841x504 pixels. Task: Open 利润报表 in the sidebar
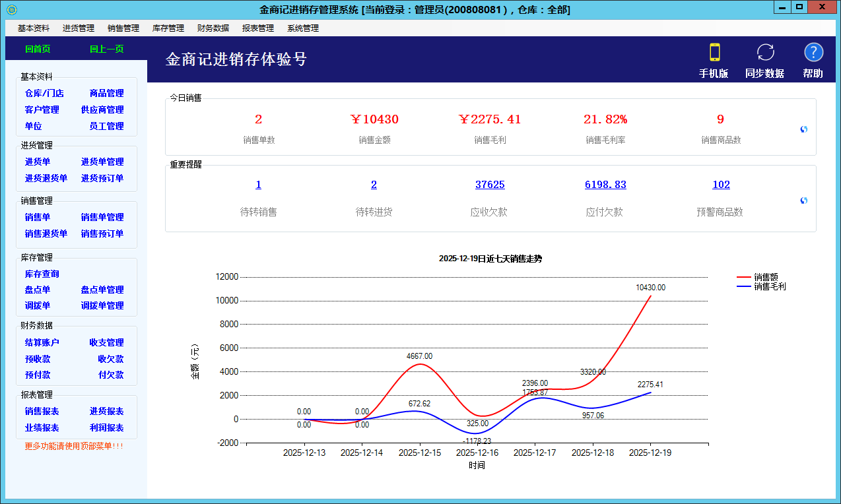(x=107, y=428)
